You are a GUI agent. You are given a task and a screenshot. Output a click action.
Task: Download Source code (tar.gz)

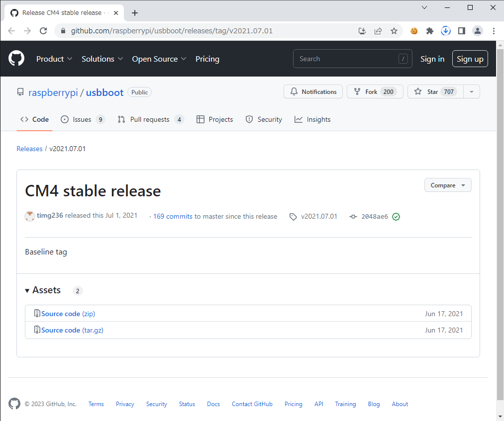(x=72, y=330)
